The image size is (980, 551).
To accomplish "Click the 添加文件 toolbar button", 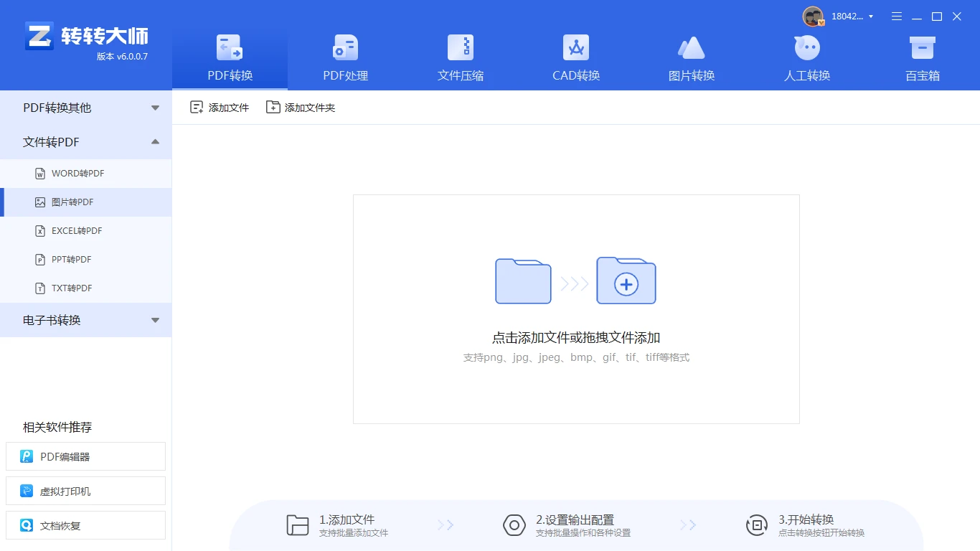I will pyautogui.click(x=219, y=106).
